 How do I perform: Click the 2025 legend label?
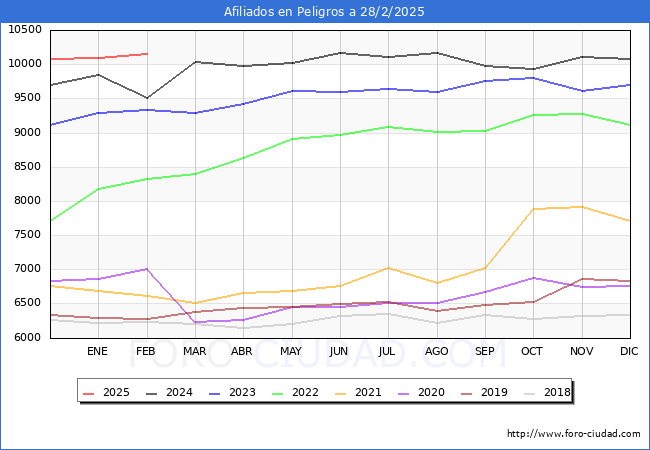tap(116, 392)
